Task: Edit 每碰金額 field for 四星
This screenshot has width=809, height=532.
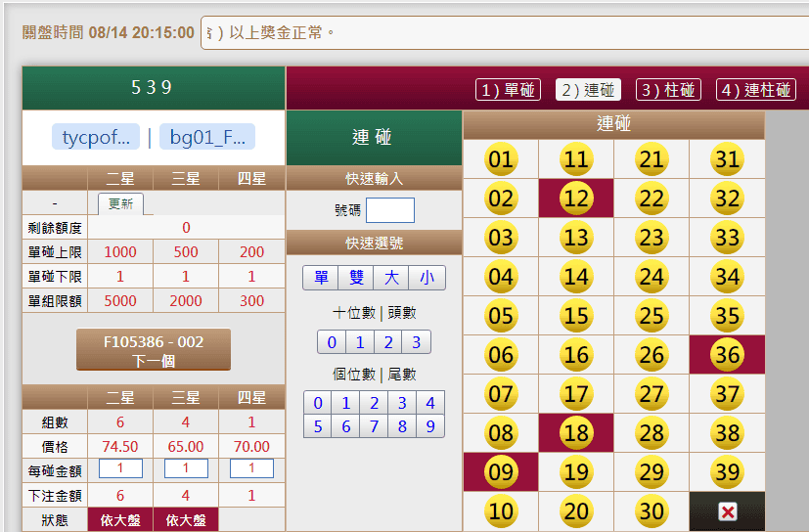Action: pyautogui.click(x=251, y=468)
